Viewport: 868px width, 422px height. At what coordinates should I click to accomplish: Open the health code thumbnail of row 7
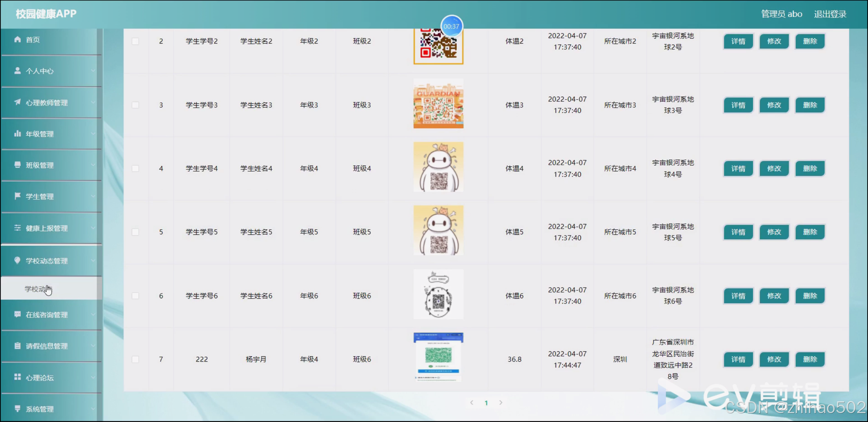pos(438,357)
